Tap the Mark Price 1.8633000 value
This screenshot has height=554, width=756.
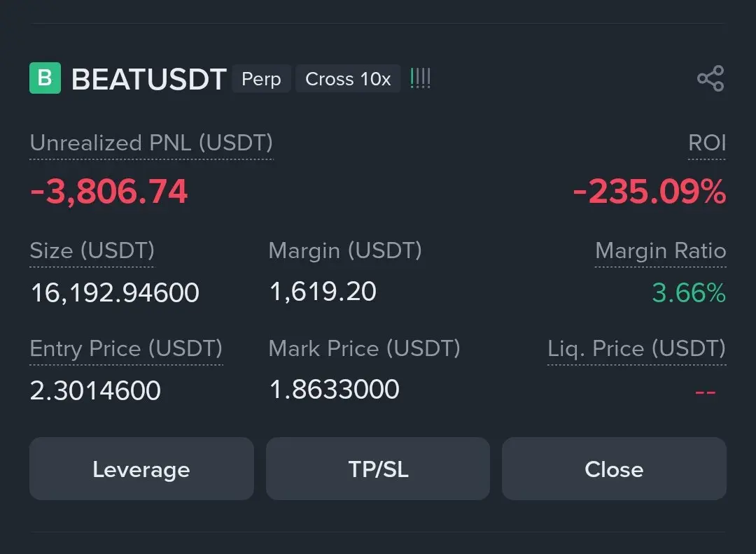pos(335,389)
